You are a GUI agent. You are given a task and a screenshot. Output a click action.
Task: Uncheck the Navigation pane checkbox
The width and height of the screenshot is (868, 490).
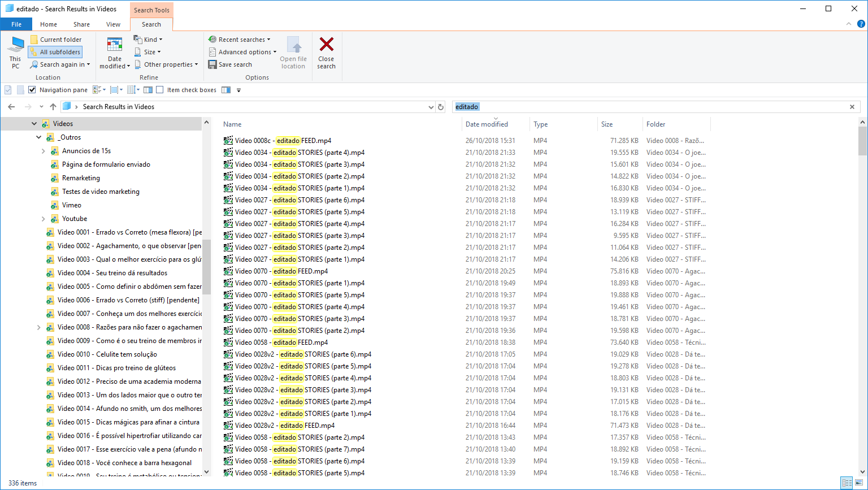[x=32, y=90]
